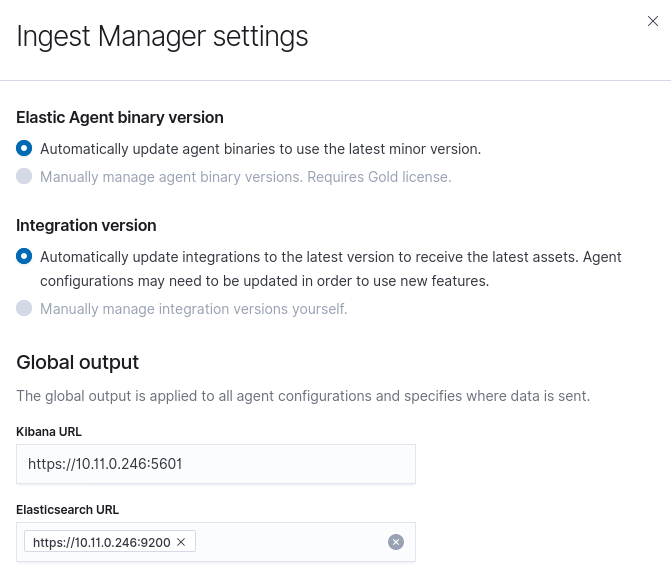The image size is (671, 575).
Task: Close the Ingest Manager settings flyout
Action: [653, 21]
